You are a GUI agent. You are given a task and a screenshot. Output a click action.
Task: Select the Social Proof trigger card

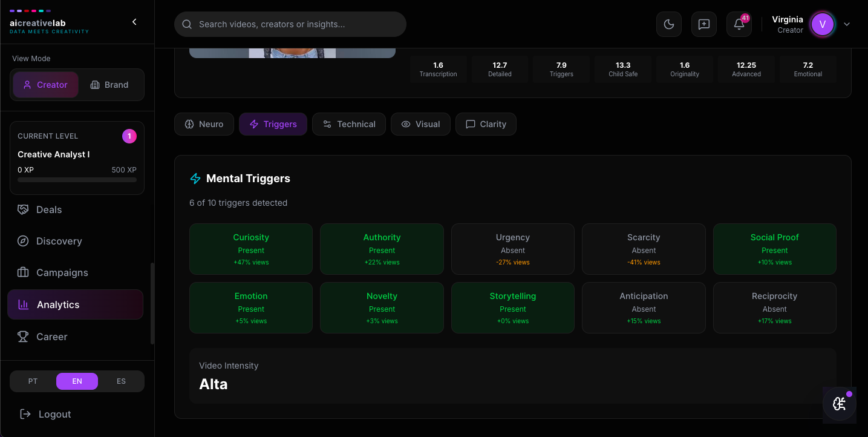(x=775, y=249)
